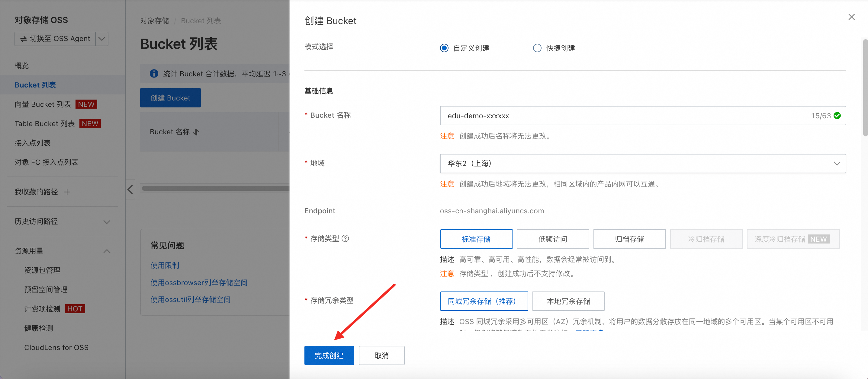Viewport: 868px width, 379px height.
Task: Click the plus icon beside 我收藏的路径
Action: 67,192
